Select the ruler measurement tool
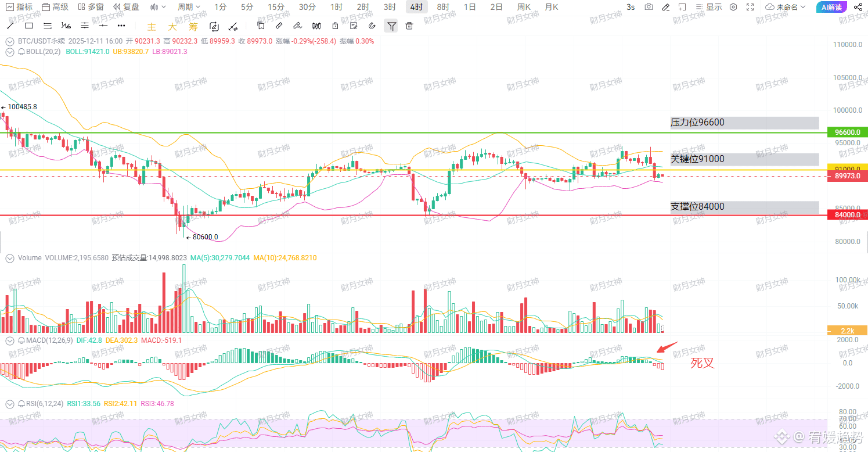 click(x=279, y=26)
